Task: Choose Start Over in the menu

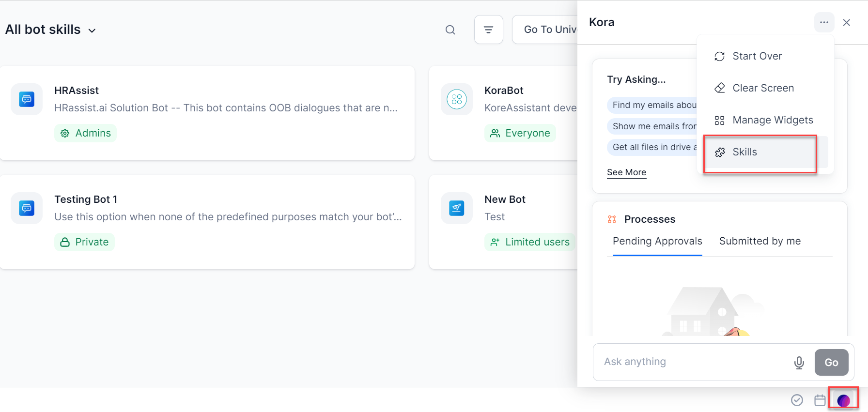Action: click(757, 56)
